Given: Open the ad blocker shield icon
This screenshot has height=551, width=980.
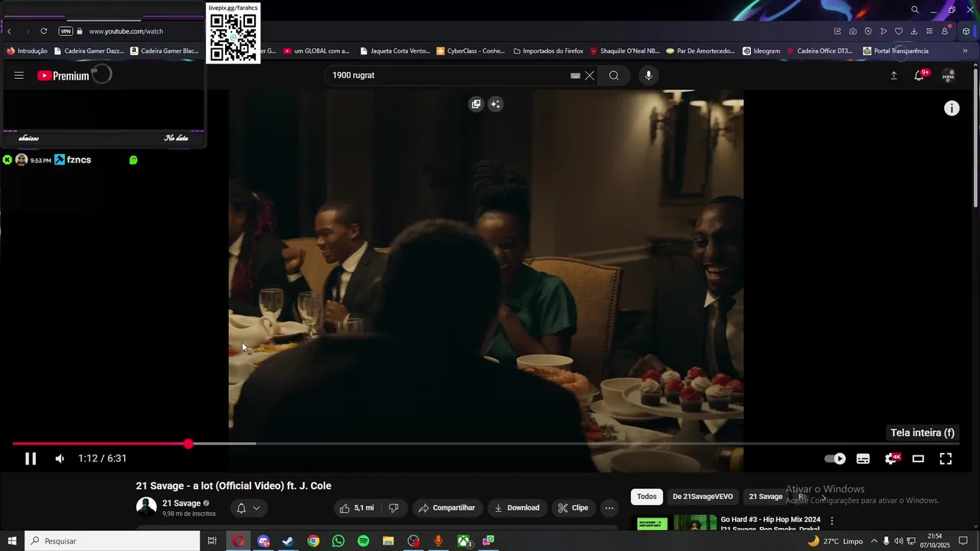Looking at the screenshot, I should pyautogui.click(x=868, y=31).
